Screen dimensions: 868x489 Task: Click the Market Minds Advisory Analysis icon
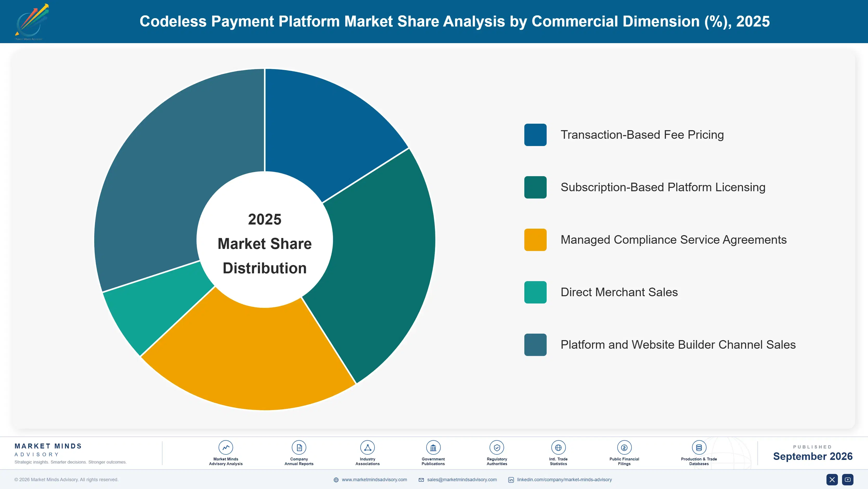[x=226, y=447]
